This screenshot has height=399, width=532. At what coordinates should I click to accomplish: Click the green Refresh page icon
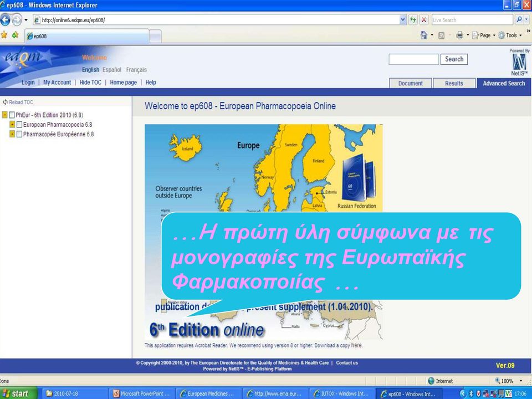(x=413, y=20)
